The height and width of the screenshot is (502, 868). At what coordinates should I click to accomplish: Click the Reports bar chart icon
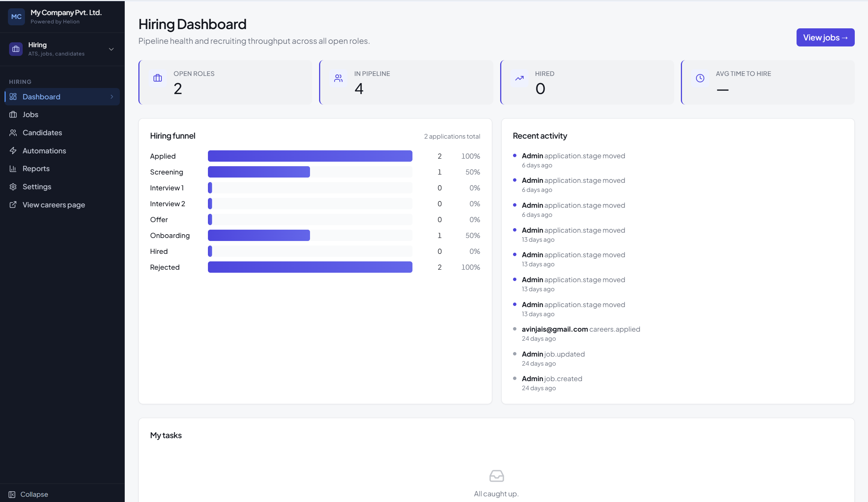point(13,168)
